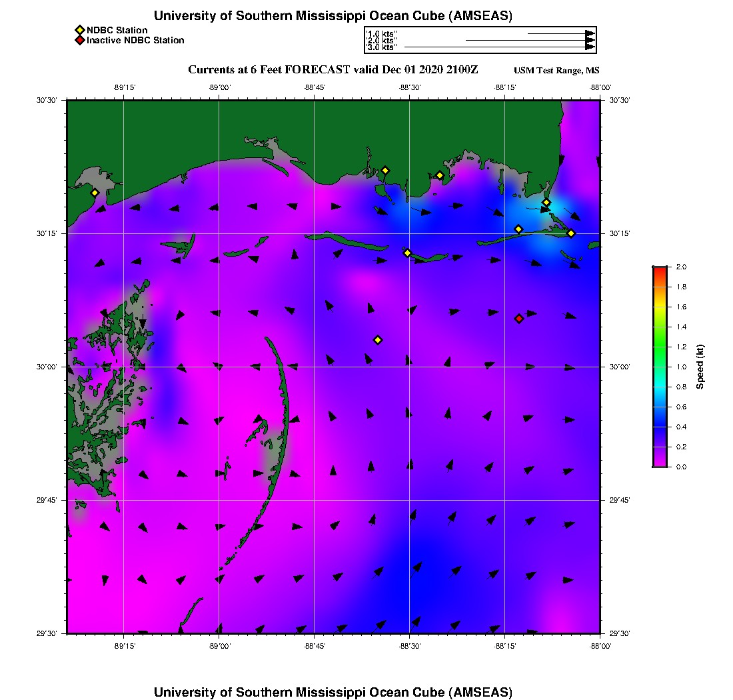Image resolution: width=733 pixels, height=700 pixels.
Task: Click the northernmost yellow NDBC station marker
Action: coord(385,171)
